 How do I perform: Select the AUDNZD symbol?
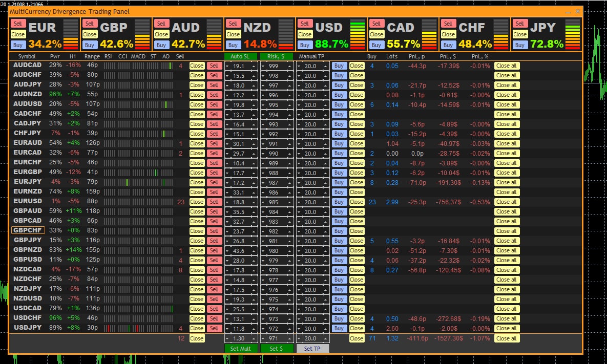28,94
